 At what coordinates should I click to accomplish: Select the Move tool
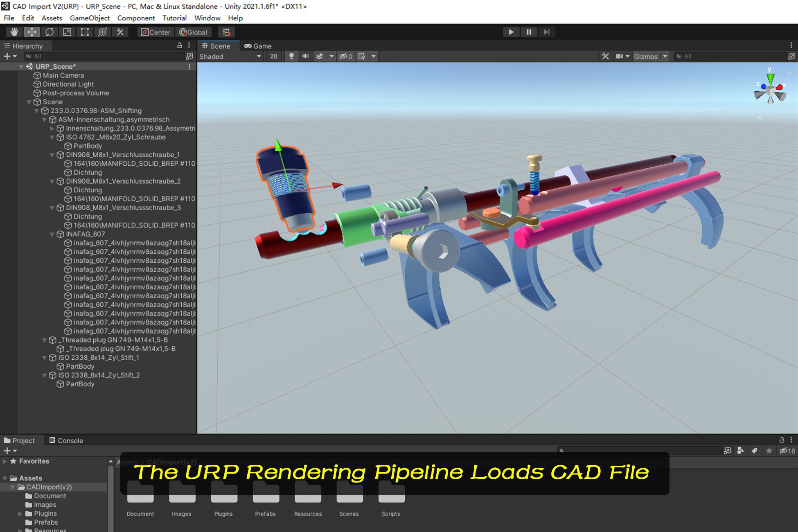pos(32,32)
